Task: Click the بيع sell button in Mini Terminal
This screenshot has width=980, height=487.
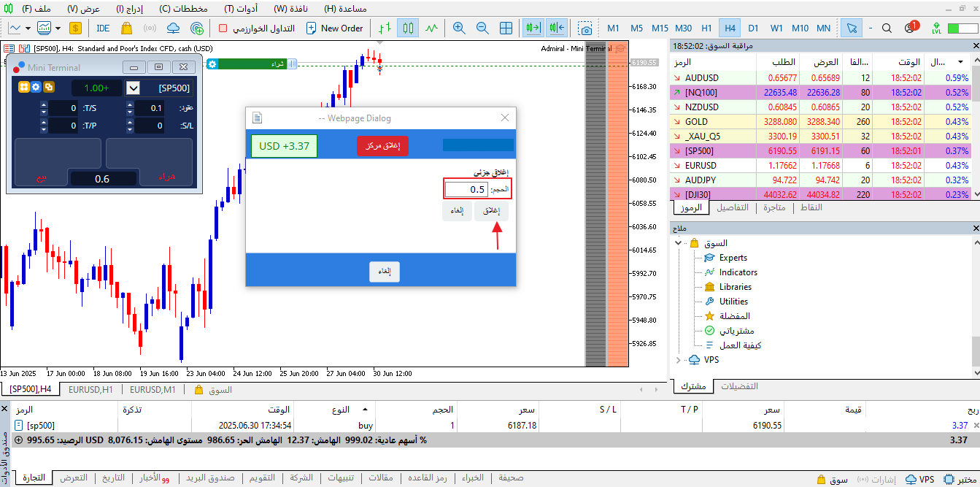Action: [x=42, y=177]
